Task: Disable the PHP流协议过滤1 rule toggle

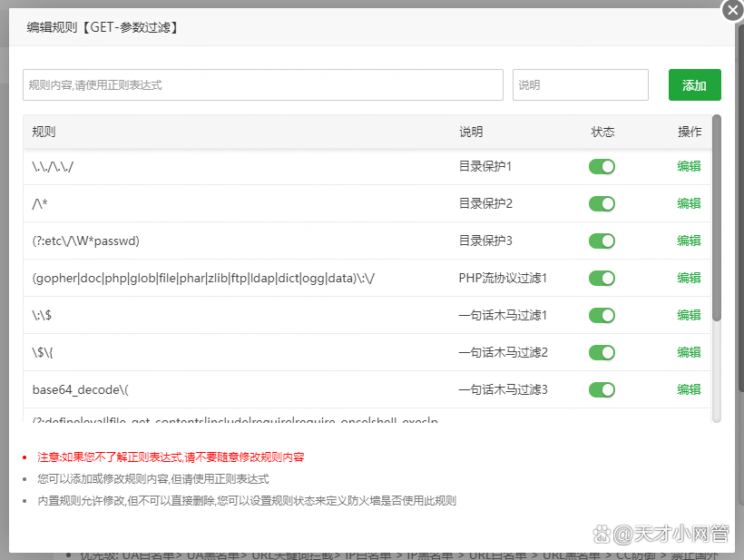Action: (602, 278)
